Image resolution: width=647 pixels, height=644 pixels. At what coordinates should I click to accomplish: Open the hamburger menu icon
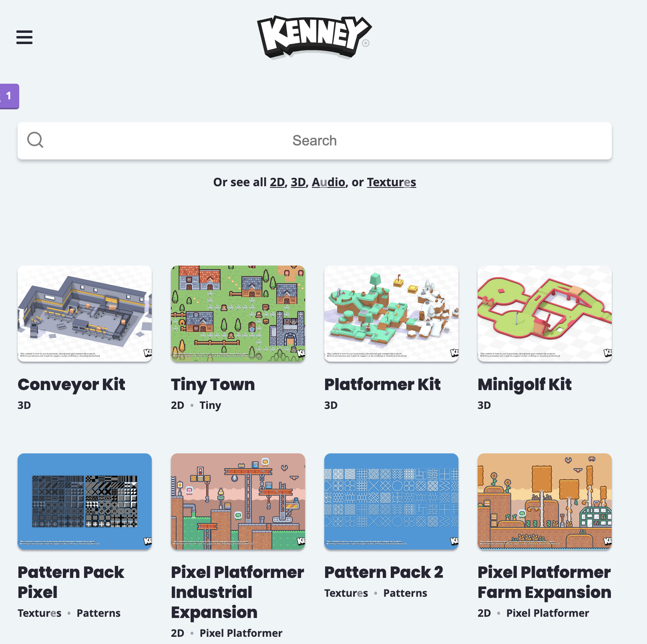(24, 37)
